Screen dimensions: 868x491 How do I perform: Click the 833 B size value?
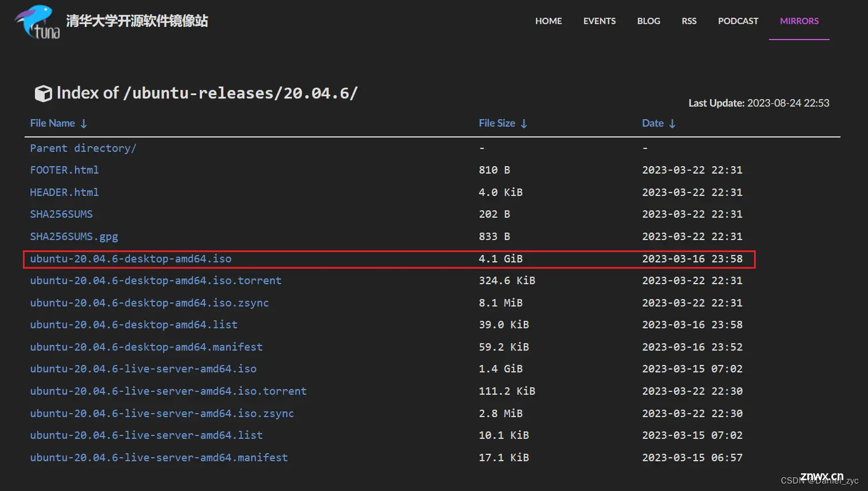click(x=494, y=237)
